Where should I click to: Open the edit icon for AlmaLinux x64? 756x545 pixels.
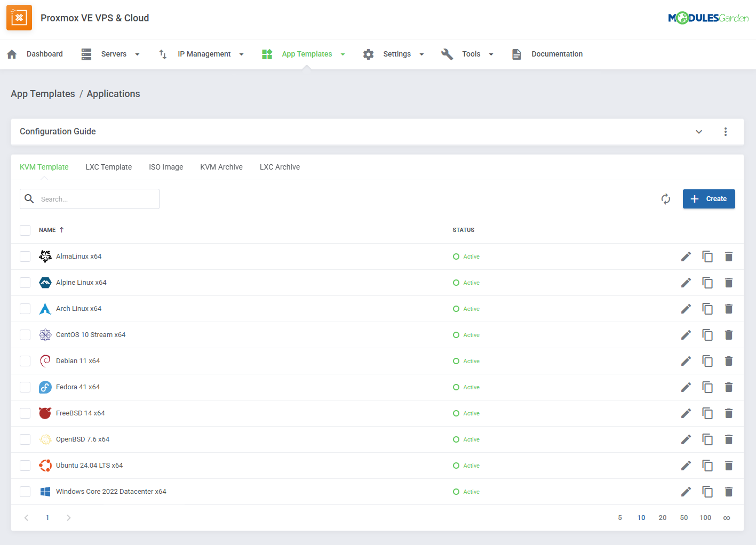[686, 257]
